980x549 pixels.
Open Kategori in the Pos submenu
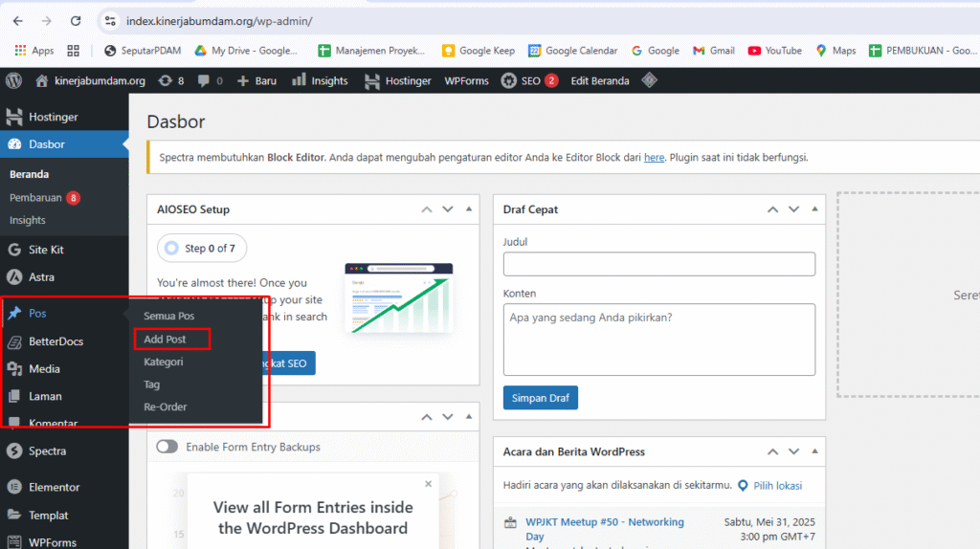(x=163, y=362)
